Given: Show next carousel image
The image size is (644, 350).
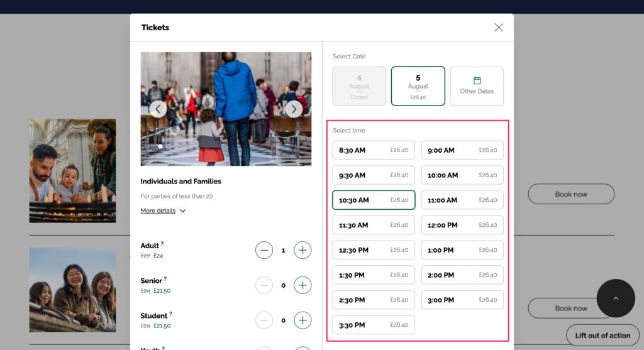Looking at the screenshot, I should [x=294, y=109].
